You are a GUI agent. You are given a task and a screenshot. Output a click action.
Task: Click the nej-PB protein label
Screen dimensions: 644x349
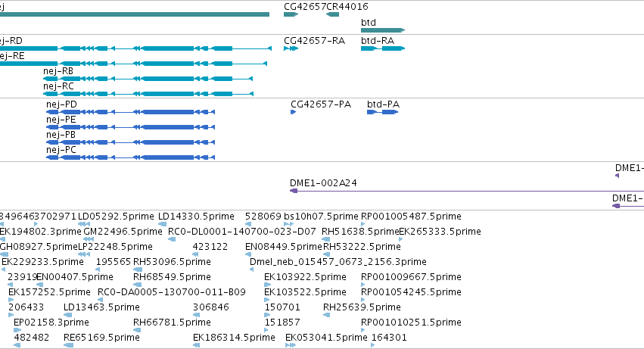tap(61, 135)
